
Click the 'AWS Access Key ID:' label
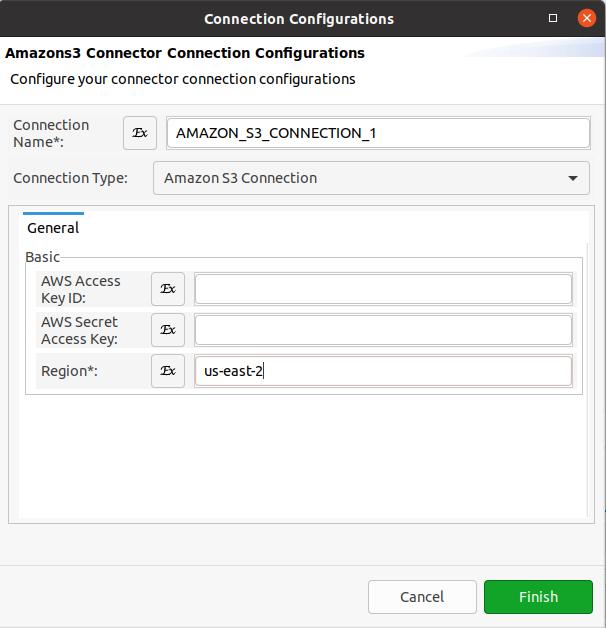pyautogui.click(x=81, y=289)
